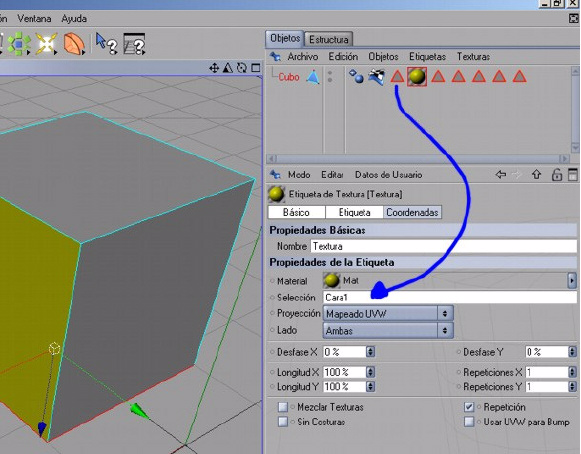This screenshot has height=454, width=581.
Task: Open the help window icon with question mark
Action: (134, 44)
